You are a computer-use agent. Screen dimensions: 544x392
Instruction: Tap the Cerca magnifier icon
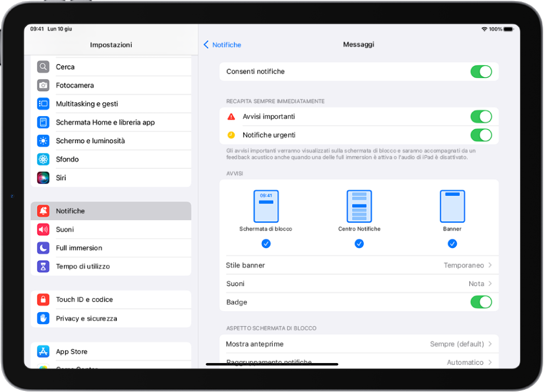43,67
